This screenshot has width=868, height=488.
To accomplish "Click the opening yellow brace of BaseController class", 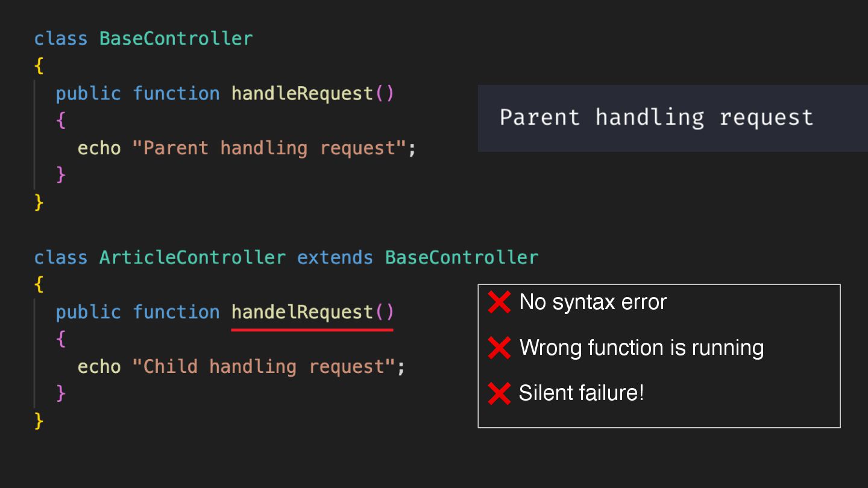I will 39,65.
